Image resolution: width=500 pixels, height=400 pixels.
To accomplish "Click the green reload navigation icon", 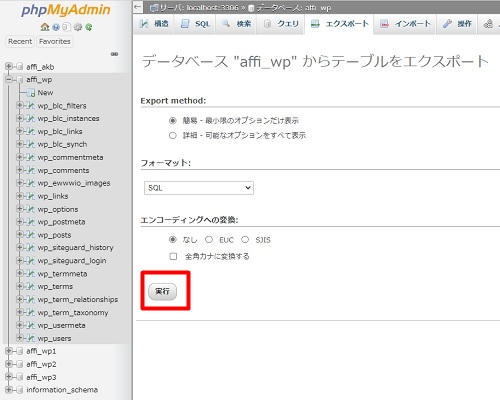I will 89,27.
